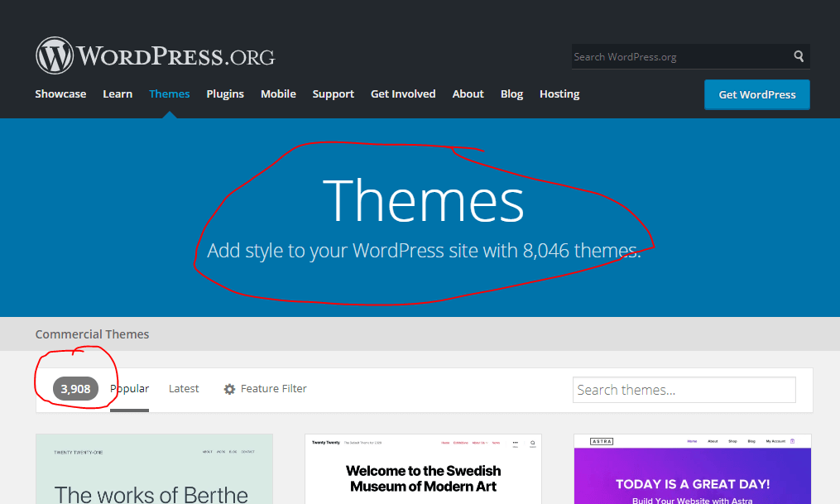
Task: Go to the Showcase section
Action: [x=60, y=94]
